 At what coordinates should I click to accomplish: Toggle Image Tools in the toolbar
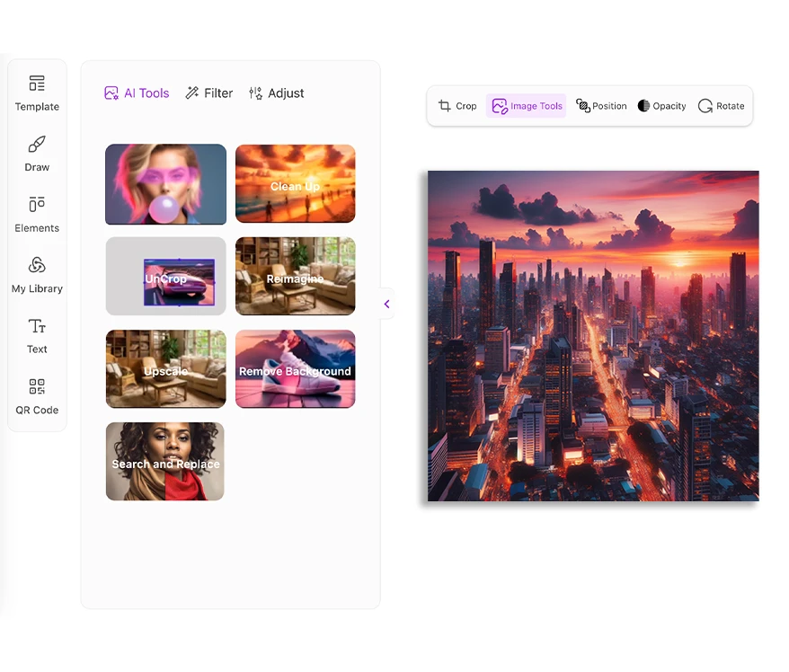527,106
